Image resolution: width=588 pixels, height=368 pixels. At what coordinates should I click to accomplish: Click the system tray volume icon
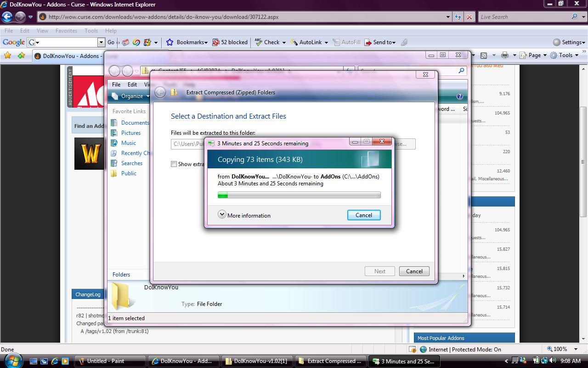pyautogui.click(x=552, y=361)
